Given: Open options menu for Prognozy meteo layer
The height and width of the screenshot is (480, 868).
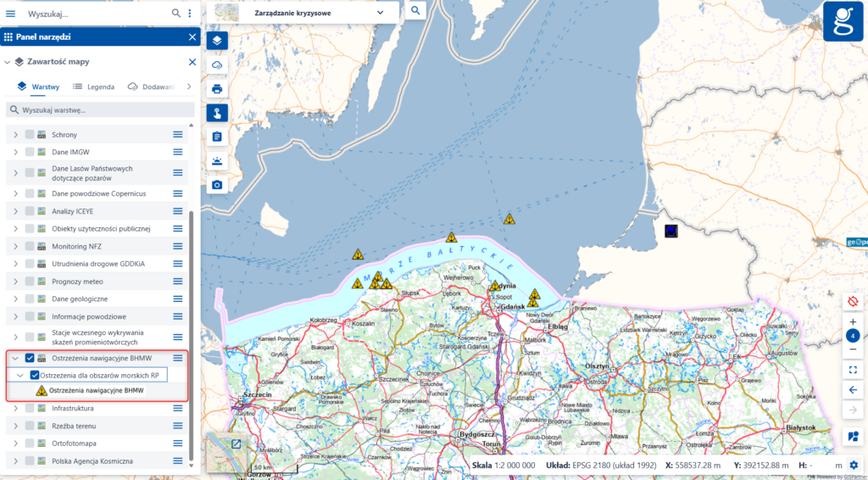Looking at the screenshot, I should pyautogui.click(x=178, y=282).
